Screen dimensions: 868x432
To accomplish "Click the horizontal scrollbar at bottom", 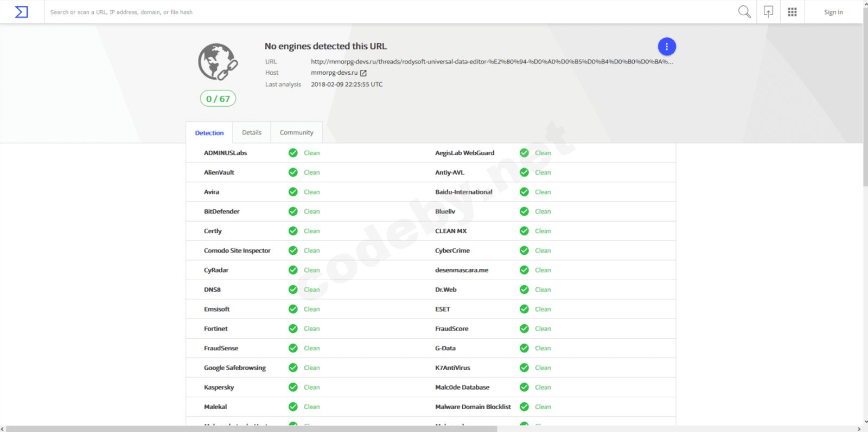I will coord(252,429).
